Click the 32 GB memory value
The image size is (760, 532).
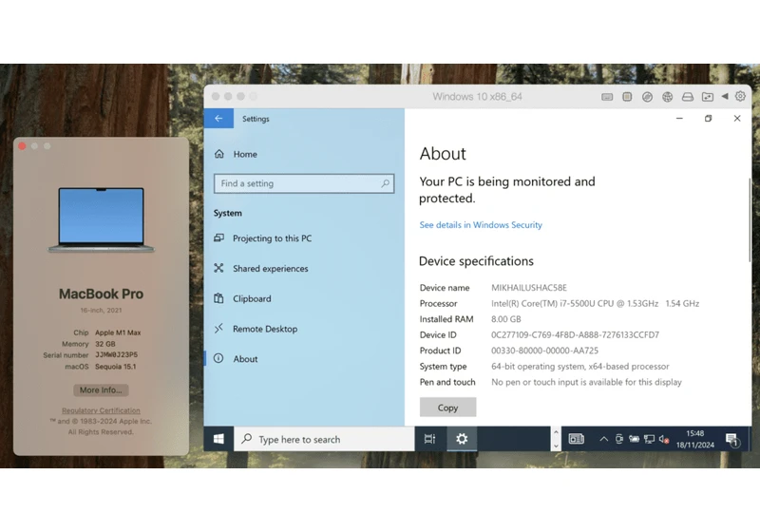point(105,344)
